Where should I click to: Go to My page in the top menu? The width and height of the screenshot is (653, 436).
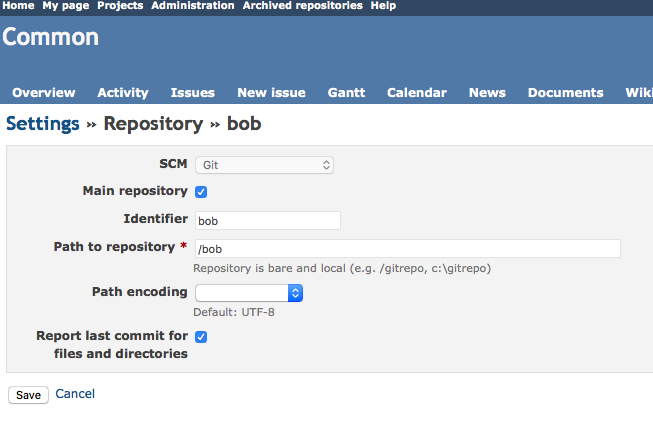66,6
